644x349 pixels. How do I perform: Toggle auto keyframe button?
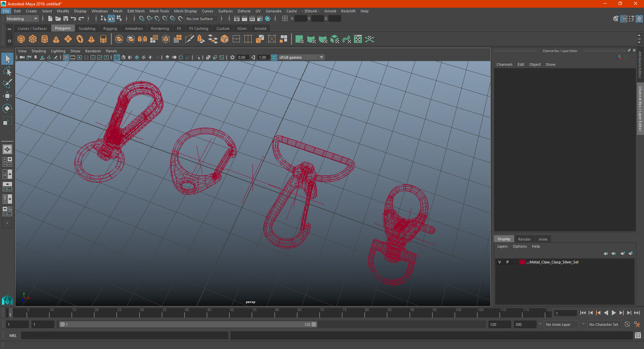click(x=627, y=324)
